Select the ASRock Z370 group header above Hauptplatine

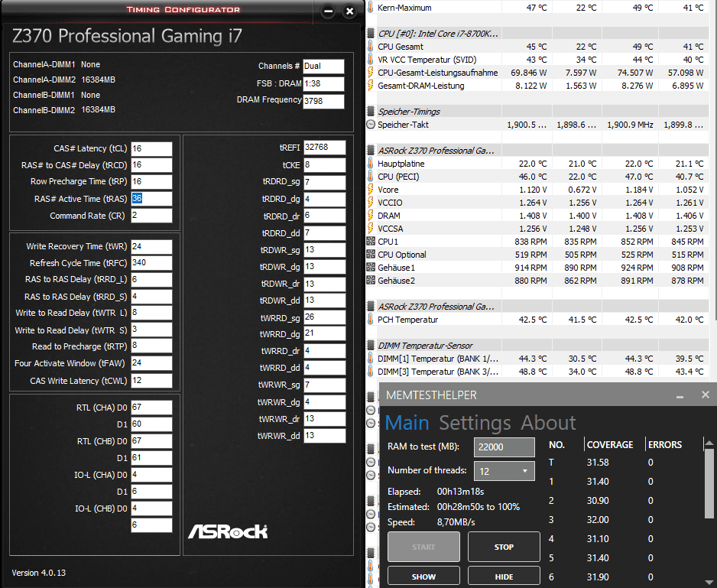click(436, 151)
